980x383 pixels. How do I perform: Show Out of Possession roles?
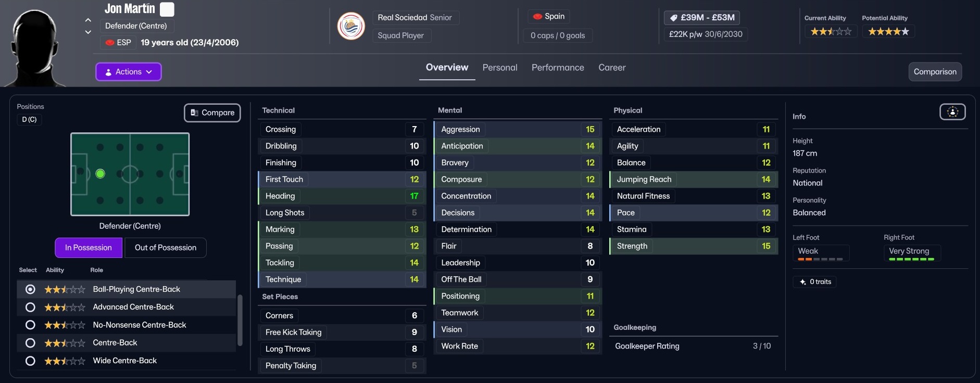pyautogui.click(x=166, y=248)
